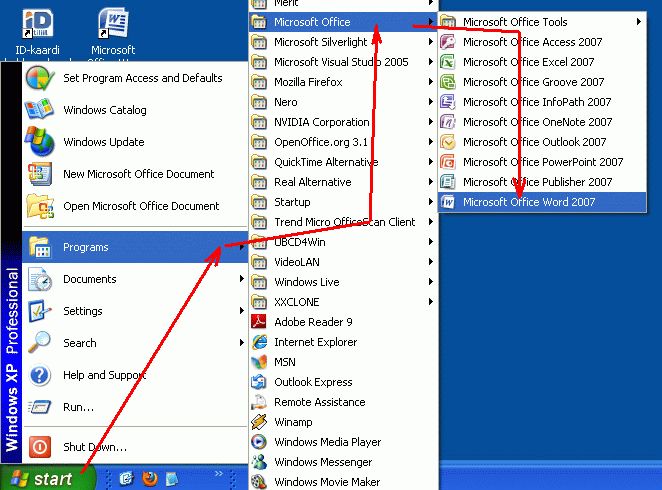Click the Firefox icon in Quick Launch
The width and height of the screenshot is (662, 490).
pos(149,479)
